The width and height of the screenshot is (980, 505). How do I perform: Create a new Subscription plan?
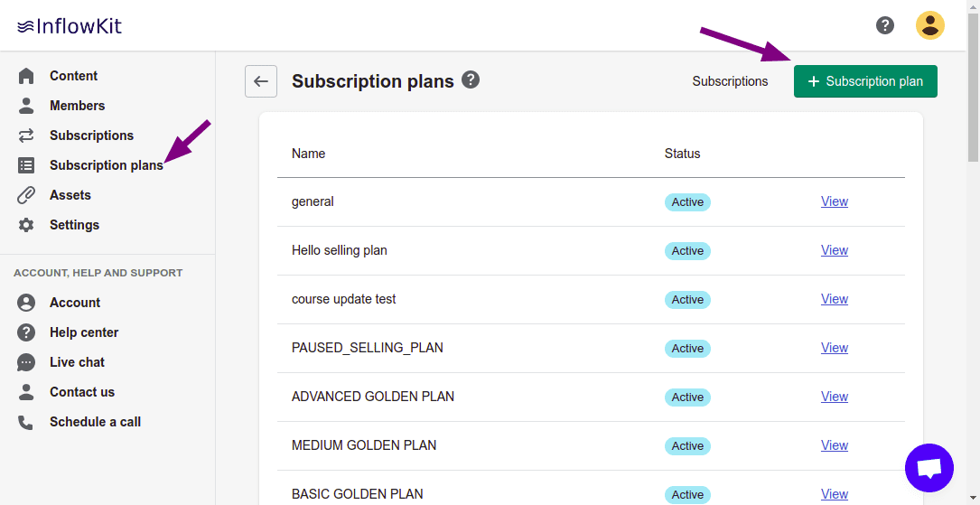[865, 81]
